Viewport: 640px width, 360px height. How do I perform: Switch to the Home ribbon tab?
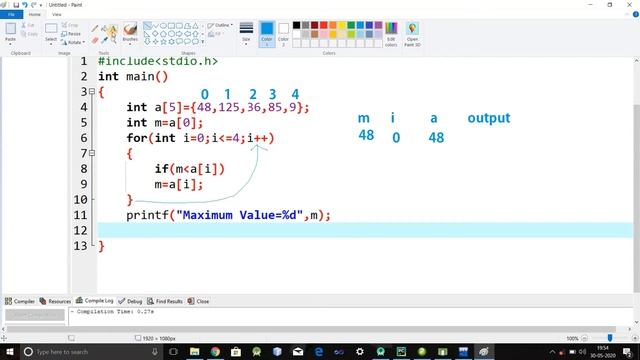tap(35, 14)
